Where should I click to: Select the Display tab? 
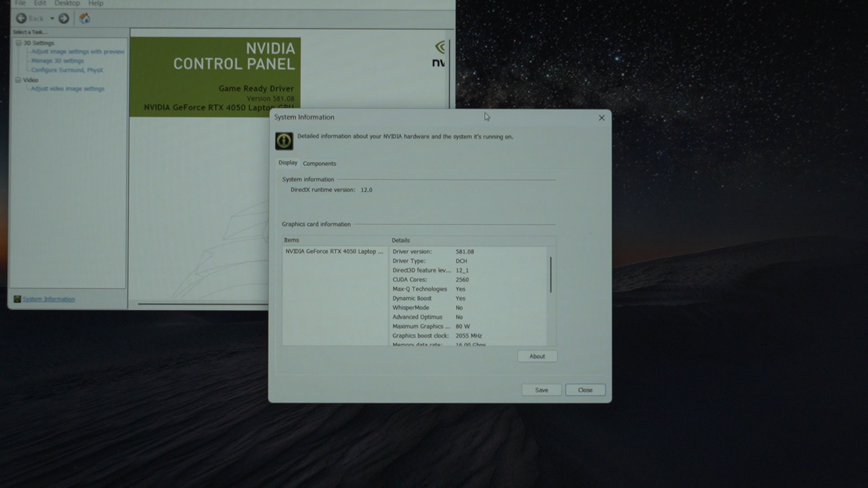click(x=288, y=163)
